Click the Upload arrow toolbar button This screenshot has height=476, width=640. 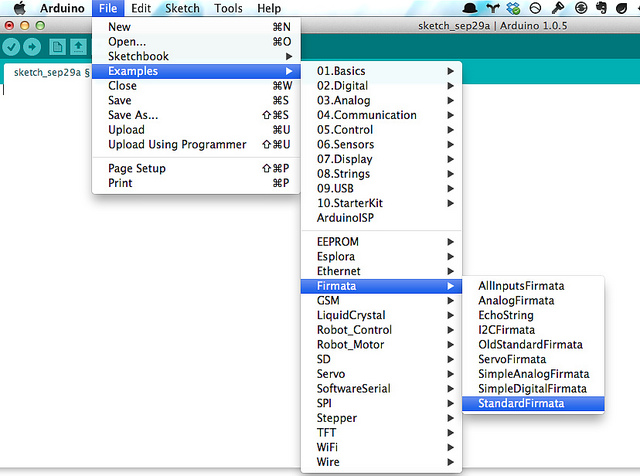click(x=32, y=47)
